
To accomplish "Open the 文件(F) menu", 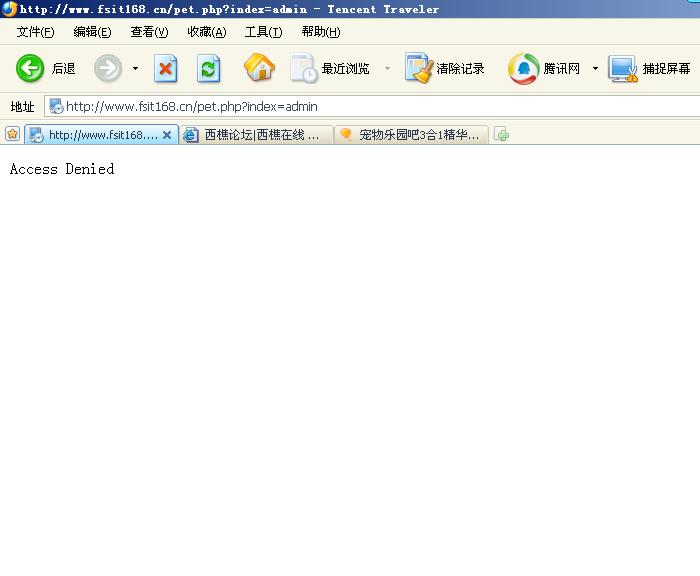I will click(x=35, y=32).
